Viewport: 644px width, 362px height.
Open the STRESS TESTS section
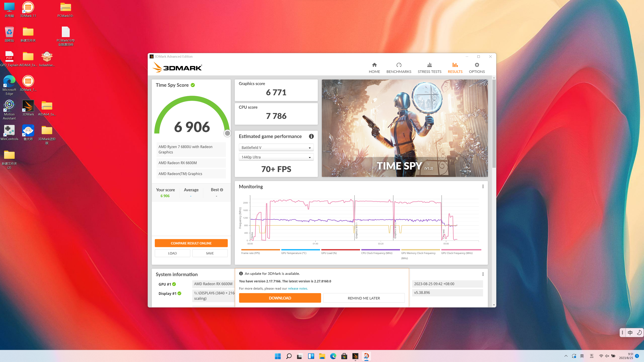pos(429,68)
